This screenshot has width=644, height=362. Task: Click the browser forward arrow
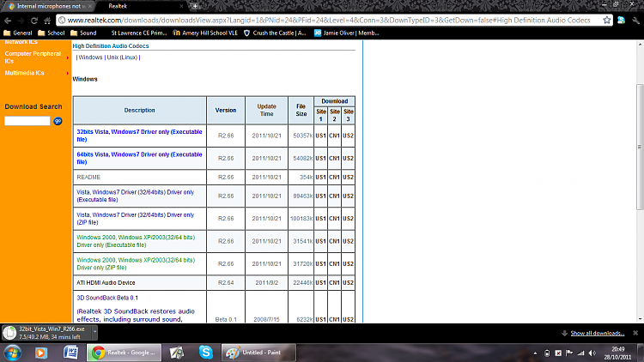[21, 21]
